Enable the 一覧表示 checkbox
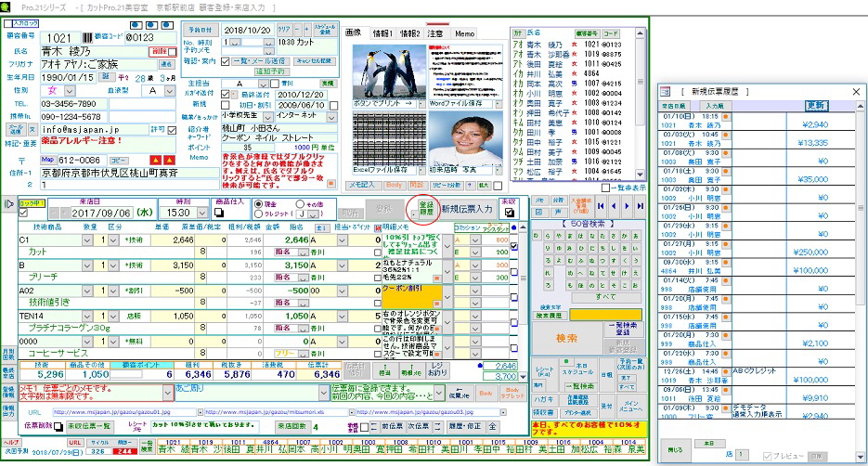 pos(605,188)
